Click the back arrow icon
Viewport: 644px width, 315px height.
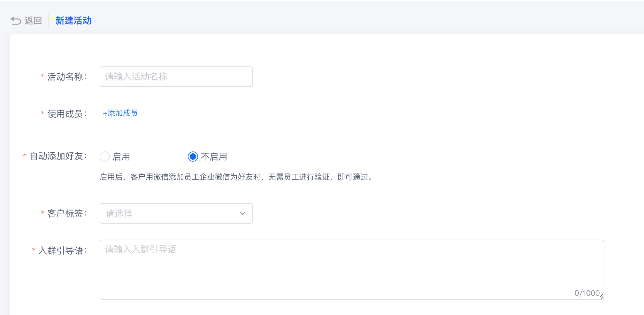click(x=16, y=21)
